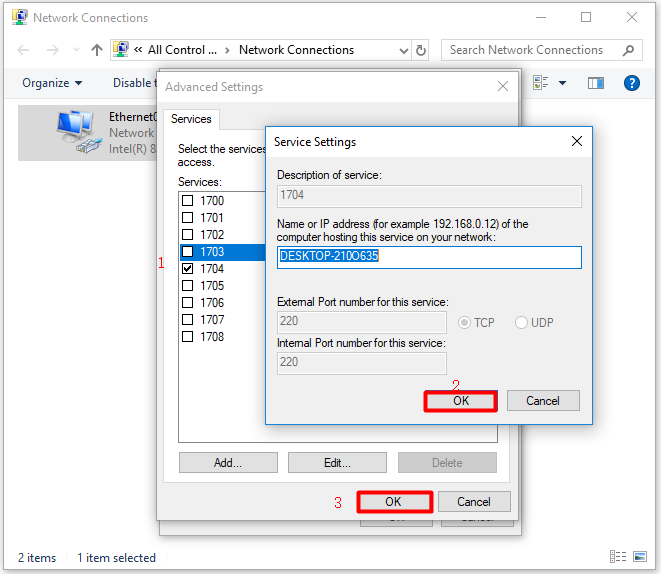Check the 1702 service checkbox

187,234
